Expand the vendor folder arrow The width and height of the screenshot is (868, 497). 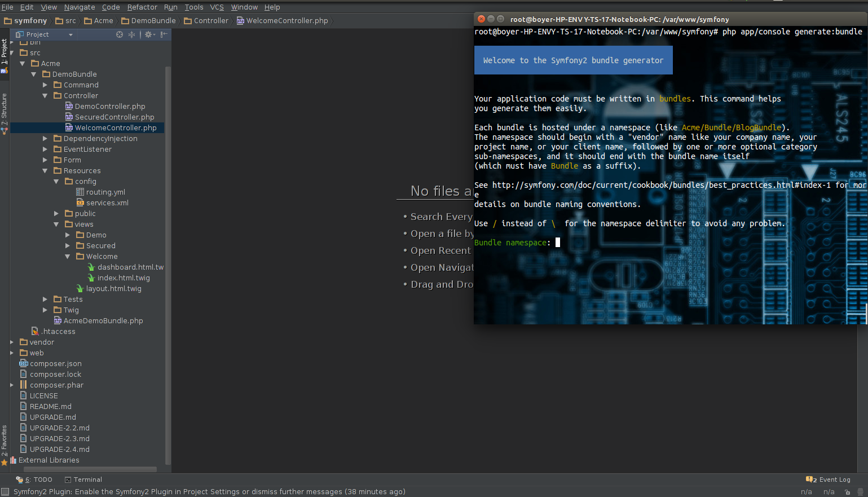11,342
